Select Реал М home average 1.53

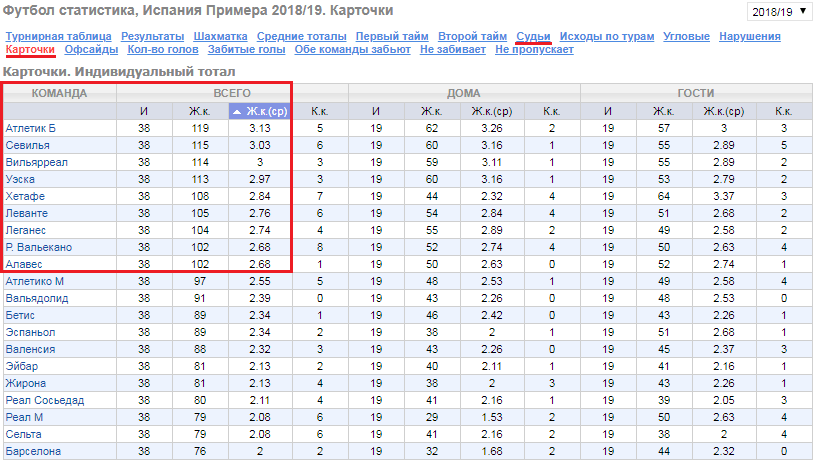click(x=492, y=417)
